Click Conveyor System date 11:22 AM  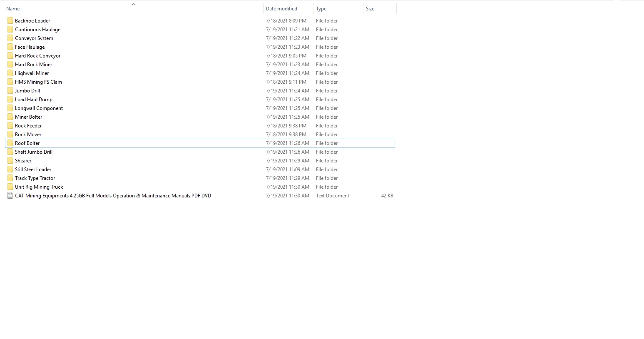(288, 38)
